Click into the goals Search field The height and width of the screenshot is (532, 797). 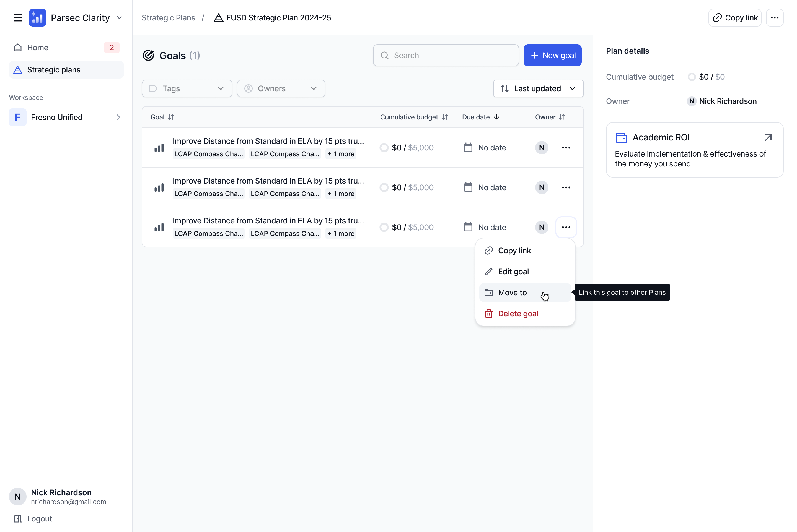(x=446, y=55)
